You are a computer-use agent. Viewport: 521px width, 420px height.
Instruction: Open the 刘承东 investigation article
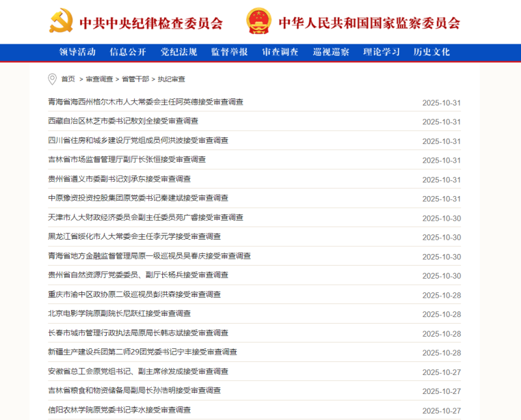pos(117,179)
